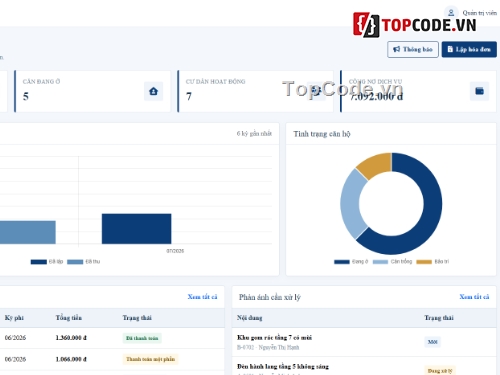Click the gold Bảo trì donut segment

click(375, 164)
